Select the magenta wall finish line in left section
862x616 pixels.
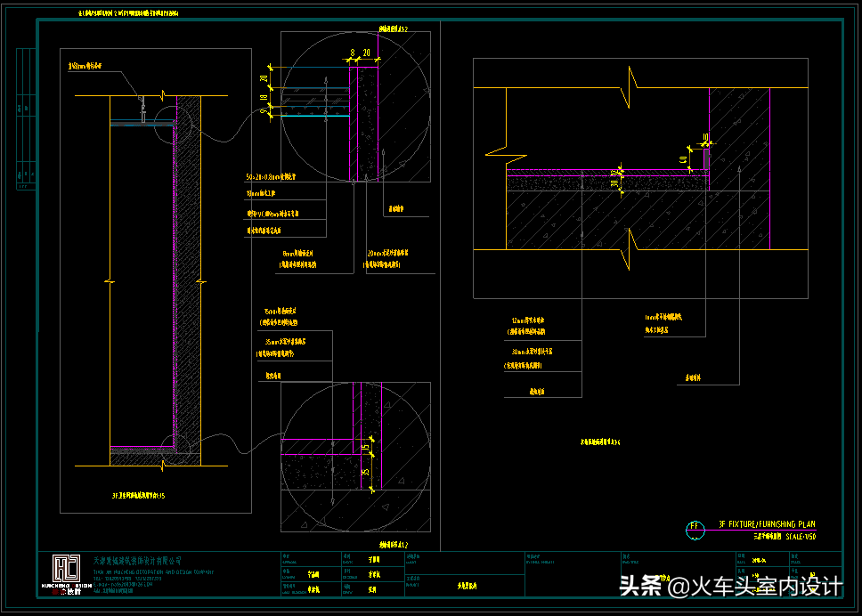coord(175,272)
